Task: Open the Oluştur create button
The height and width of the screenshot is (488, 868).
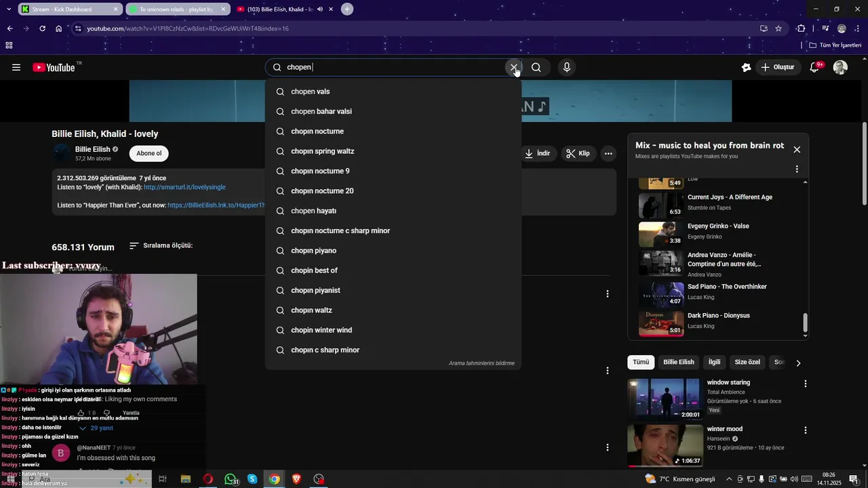Action: pos(778,67)
